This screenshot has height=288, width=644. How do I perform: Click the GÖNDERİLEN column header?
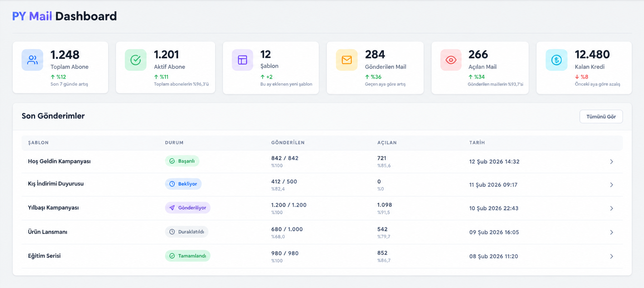(288, 143)
